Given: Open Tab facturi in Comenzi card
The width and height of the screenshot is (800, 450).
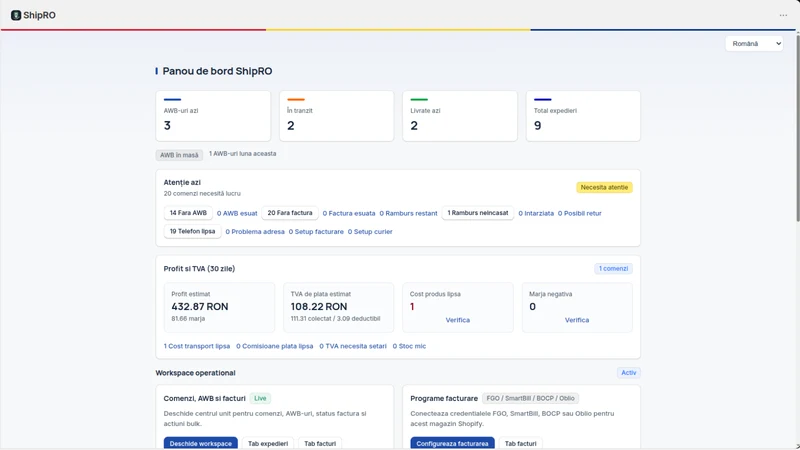Looking at the screenshot, I should pyautogui.click(x=320, y=443).
